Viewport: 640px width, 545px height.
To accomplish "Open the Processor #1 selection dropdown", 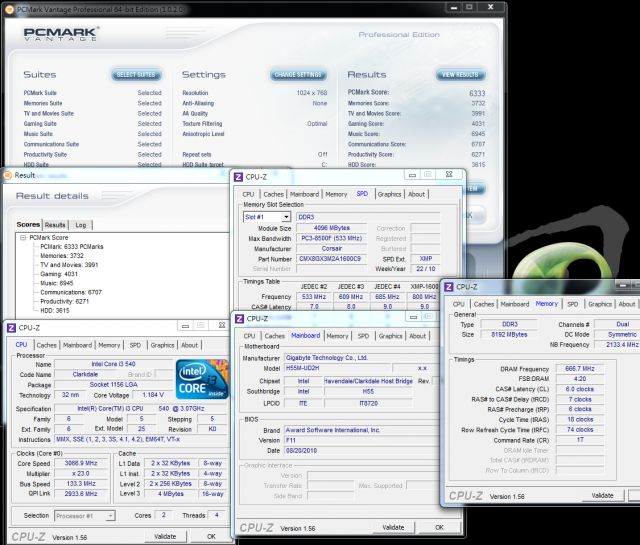I will (x=110, y=516).
